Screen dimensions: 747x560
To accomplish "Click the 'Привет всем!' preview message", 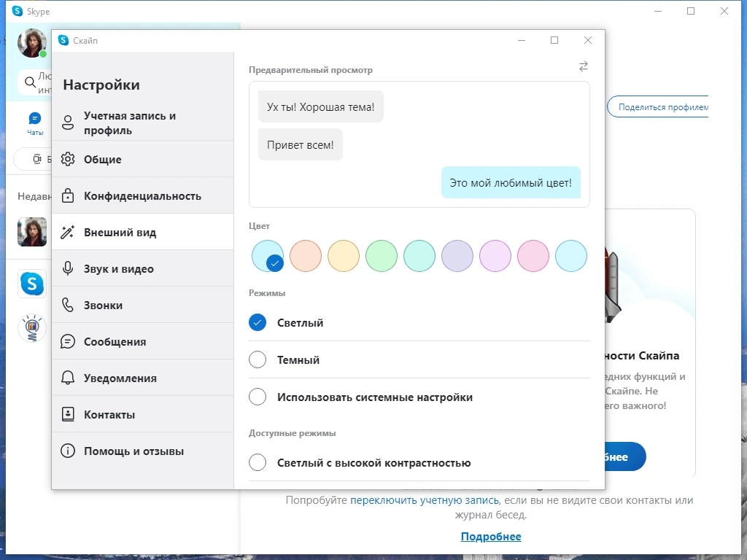I will point(300,145).
